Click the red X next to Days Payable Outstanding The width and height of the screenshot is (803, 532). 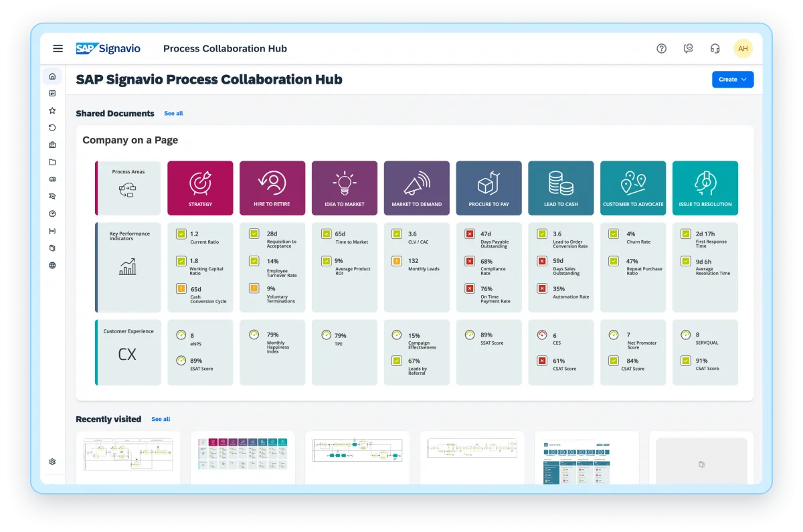pyautogui.click(x=470, y=234)
